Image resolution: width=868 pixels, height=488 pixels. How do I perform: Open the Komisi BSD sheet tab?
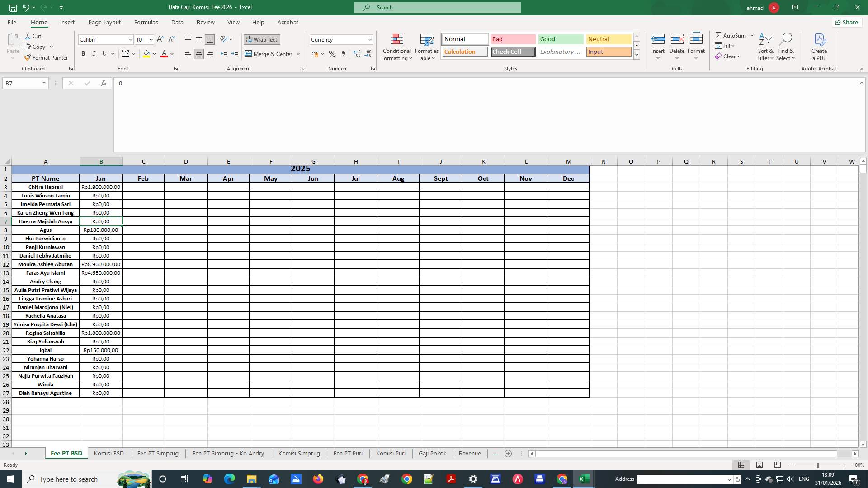coord(108,453)
